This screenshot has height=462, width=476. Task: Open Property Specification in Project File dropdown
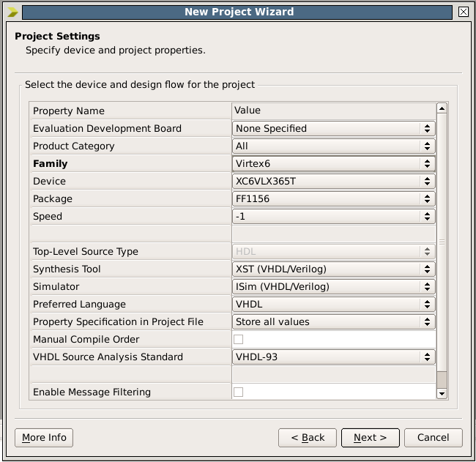click(334, 322)
